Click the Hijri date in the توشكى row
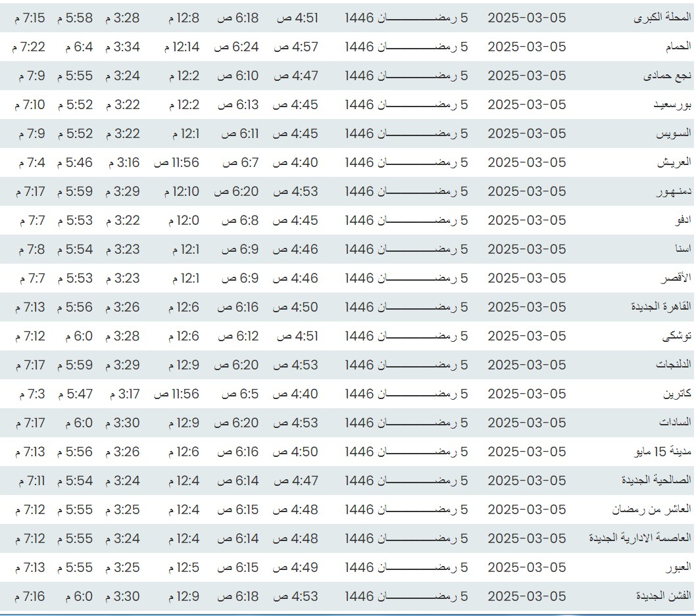696x616 pixels. pyautogui.click(x=406, y=337)
